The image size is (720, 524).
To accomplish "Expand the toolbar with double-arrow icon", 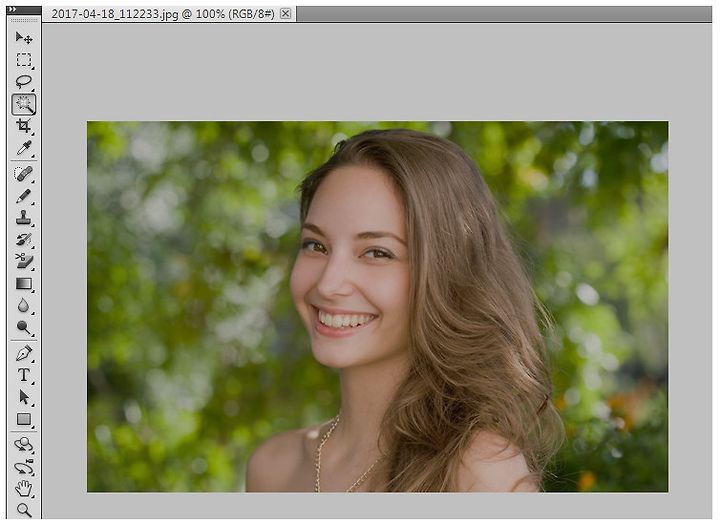I will tap(12, 9).
